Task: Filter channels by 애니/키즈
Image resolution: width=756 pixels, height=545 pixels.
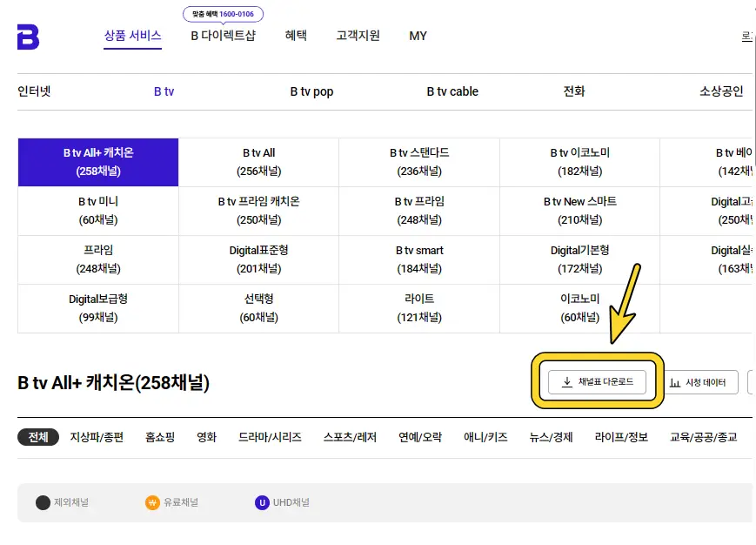Action: [x=485, y=437]
